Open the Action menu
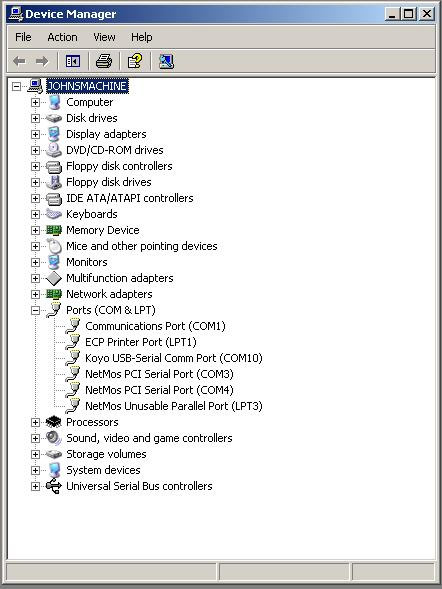 tap(62, 37)
